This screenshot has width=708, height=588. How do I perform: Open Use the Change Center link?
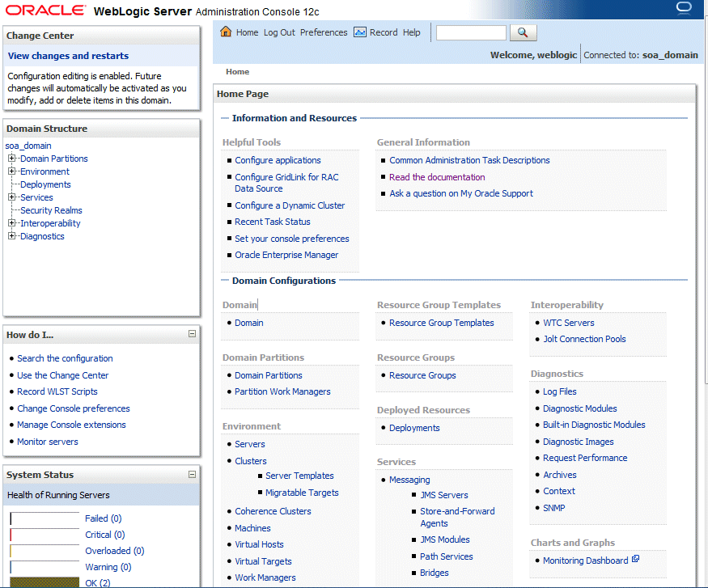coord(63,375)
